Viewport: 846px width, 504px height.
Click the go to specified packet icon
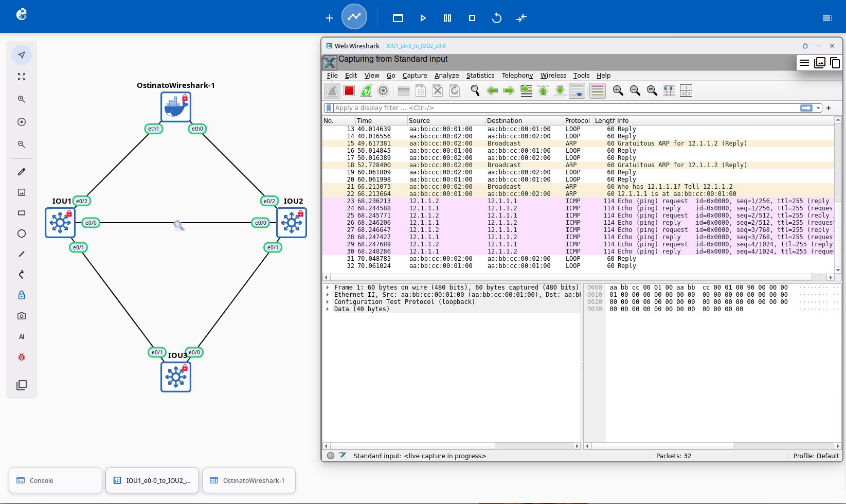[526, 91]
